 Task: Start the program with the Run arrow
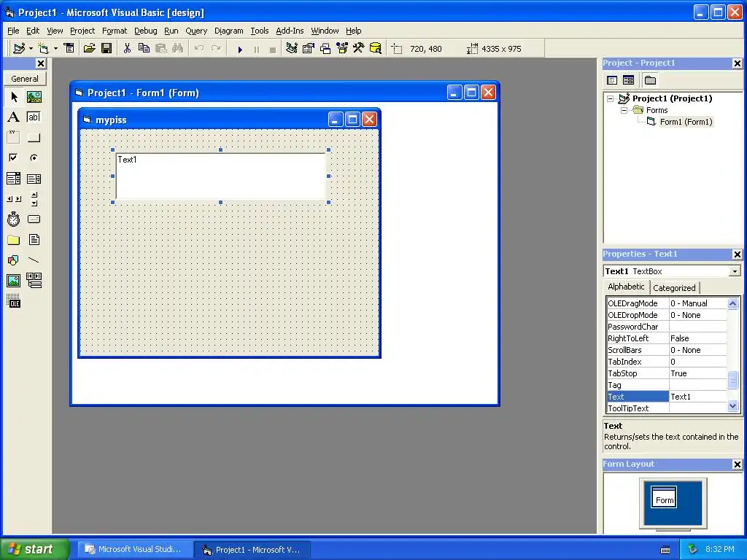coord(240,49)
